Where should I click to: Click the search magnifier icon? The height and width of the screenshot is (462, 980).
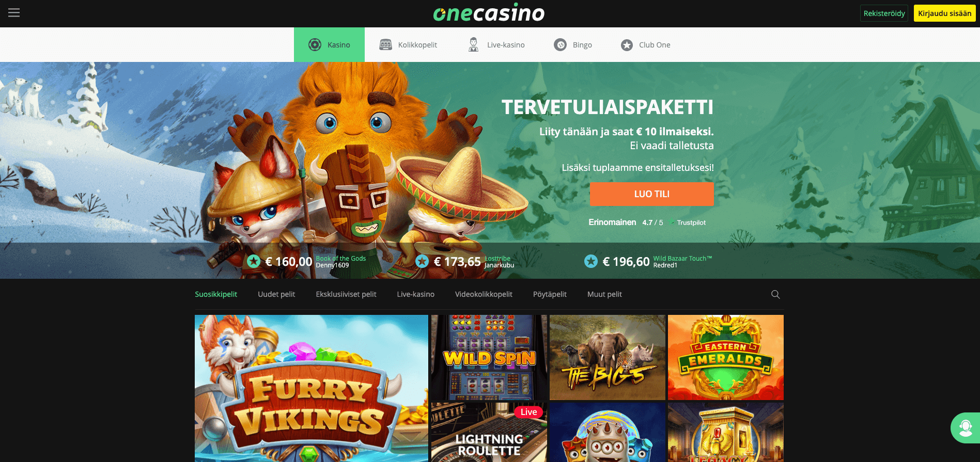click(x=775, y=294)
